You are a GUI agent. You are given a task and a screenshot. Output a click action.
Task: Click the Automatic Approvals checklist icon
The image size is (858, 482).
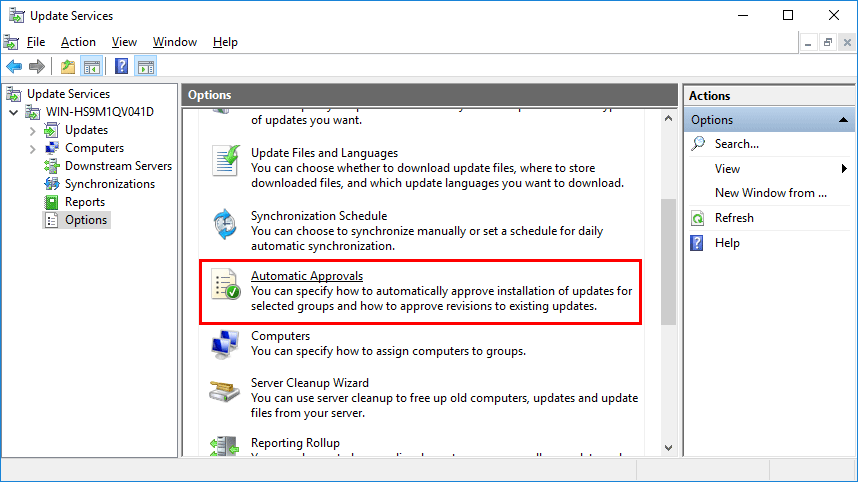(x=226, y=284)
